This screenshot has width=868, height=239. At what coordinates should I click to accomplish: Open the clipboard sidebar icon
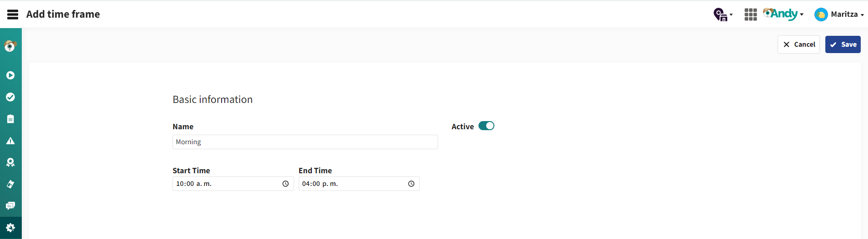(x=10, y=119)
